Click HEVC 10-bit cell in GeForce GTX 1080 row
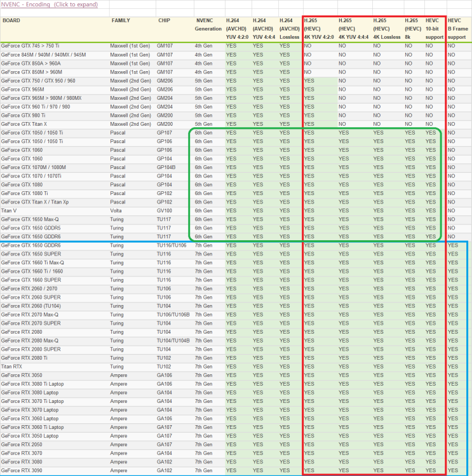 (431, 184)
